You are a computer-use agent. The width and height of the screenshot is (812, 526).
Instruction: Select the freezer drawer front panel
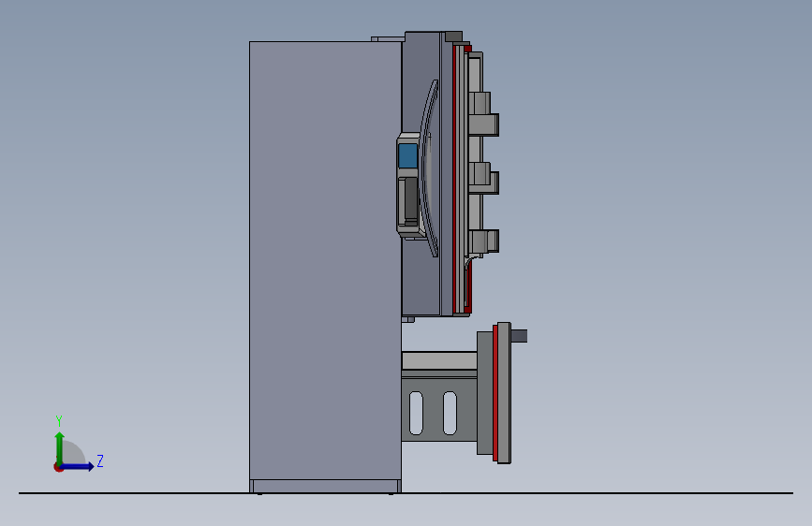[x=505, y=393]
